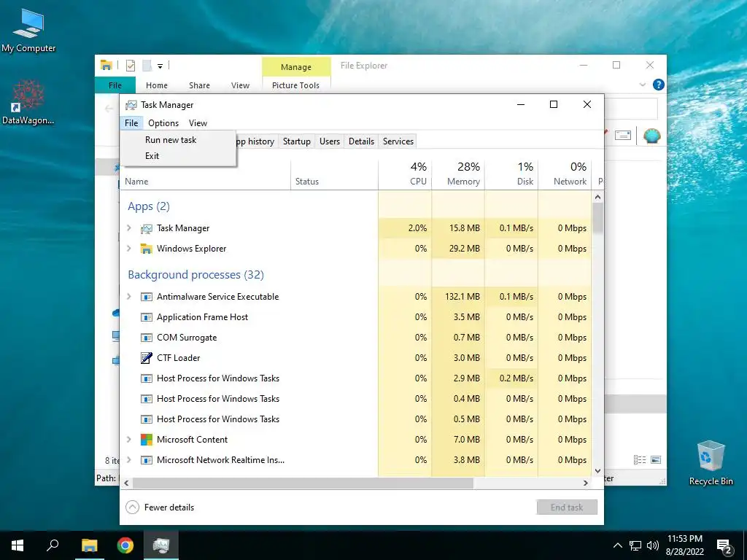Image resolution: width=747 pixels, height=560 pixels.
Task: Click Task Manager title bar icon
Action: (131, 105)
